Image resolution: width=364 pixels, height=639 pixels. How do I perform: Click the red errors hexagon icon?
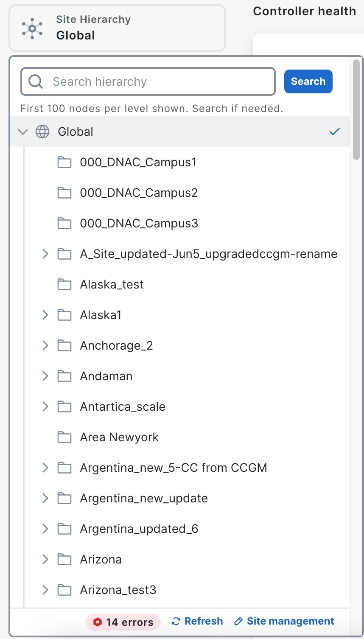(x=98, y=622)
